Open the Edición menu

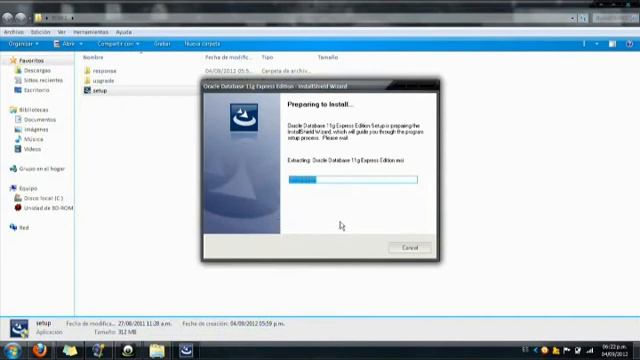[40, 32]
